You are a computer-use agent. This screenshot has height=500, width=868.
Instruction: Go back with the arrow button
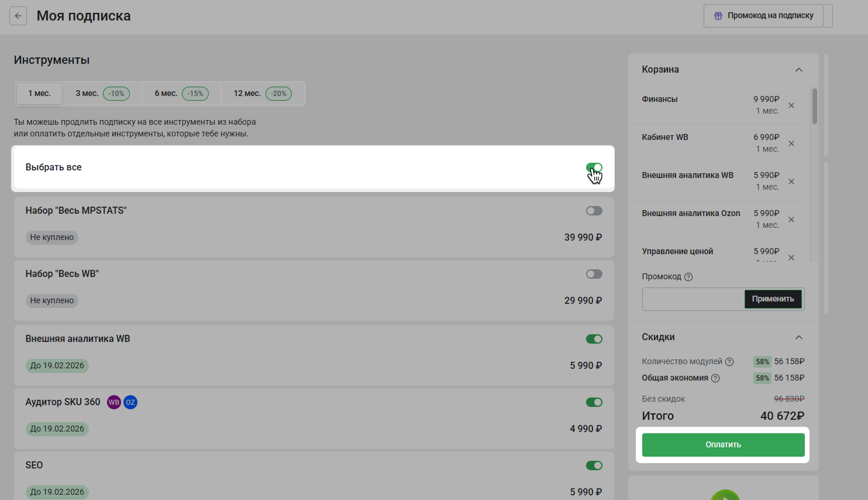coord(18,16)
